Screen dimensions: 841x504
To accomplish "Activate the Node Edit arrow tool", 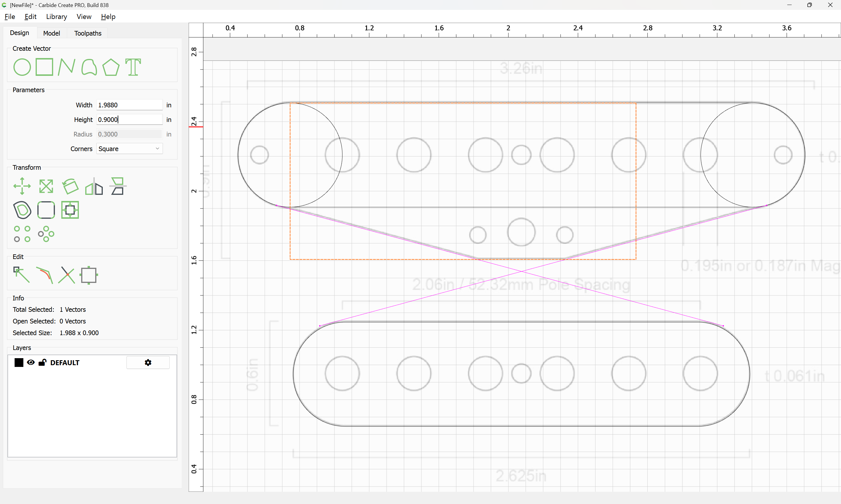I will coord(21,275).
